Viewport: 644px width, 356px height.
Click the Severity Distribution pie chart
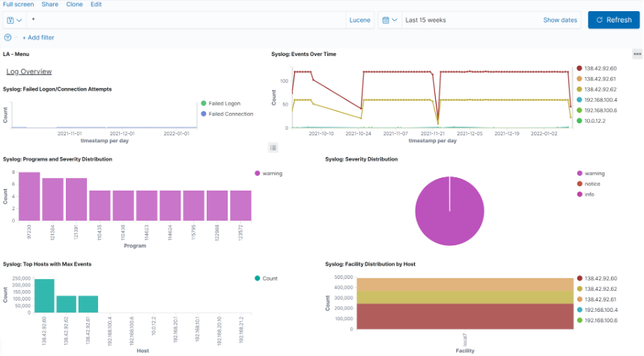(449, 211)
